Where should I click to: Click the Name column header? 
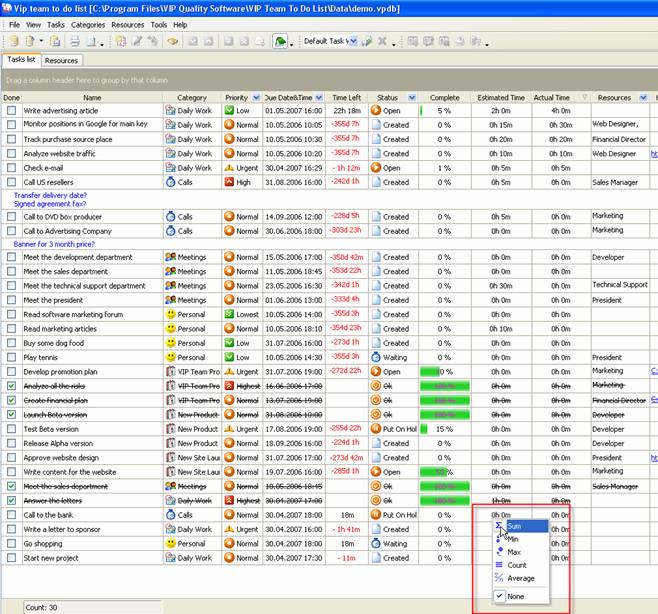tap(92, 97)
